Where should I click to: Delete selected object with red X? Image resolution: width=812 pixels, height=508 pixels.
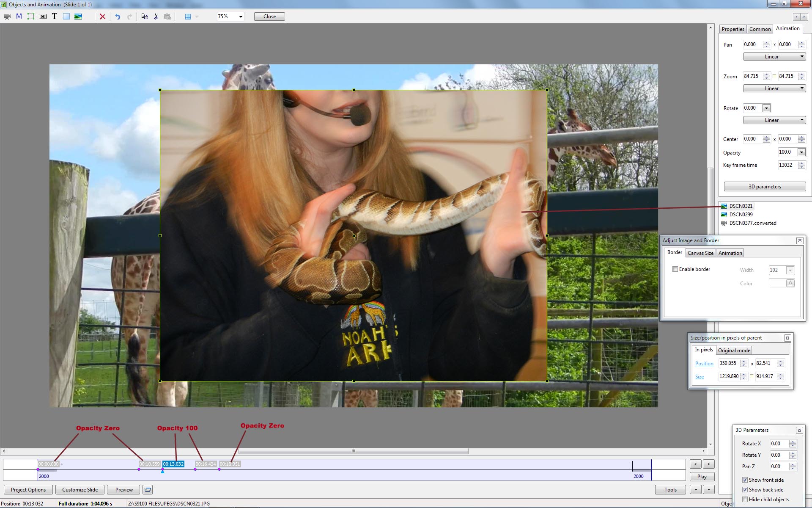102,17
